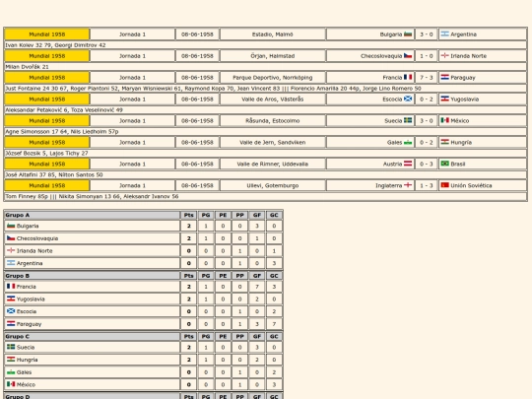
Task: Click the Suecia flag in the Grupo C table
Action: tap(11, 347)
